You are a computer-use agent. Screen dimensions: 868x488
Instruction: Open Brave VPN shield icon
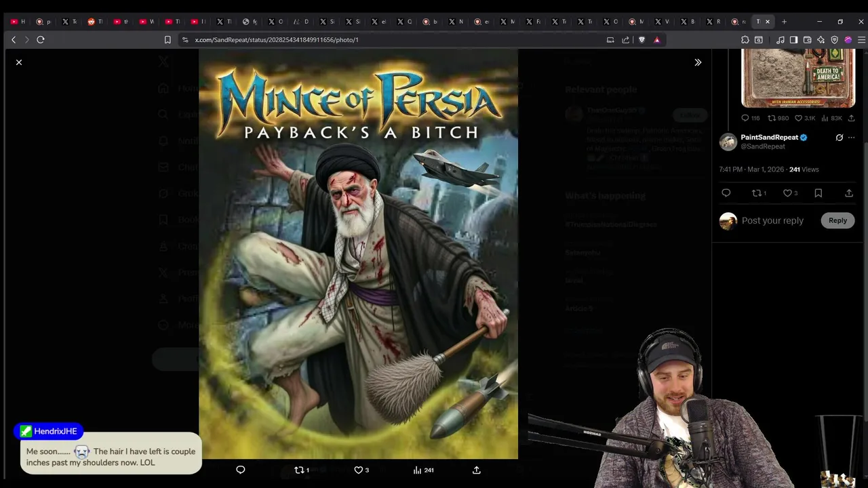click(x=834, y=40)
